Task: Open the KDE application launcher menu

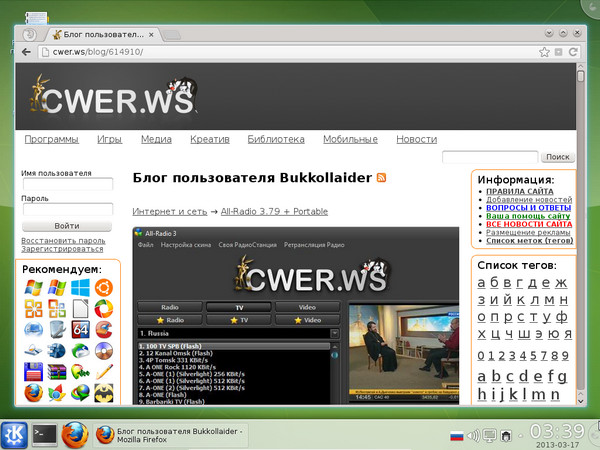Action: coord(14,434)
